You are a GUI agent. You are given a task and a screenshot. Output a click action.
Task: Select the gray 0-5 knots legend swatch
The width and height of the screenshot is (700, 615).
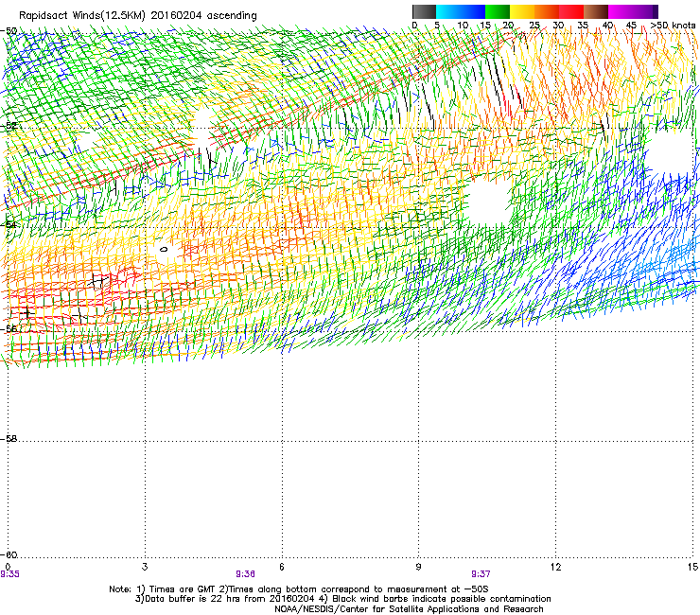424,11
